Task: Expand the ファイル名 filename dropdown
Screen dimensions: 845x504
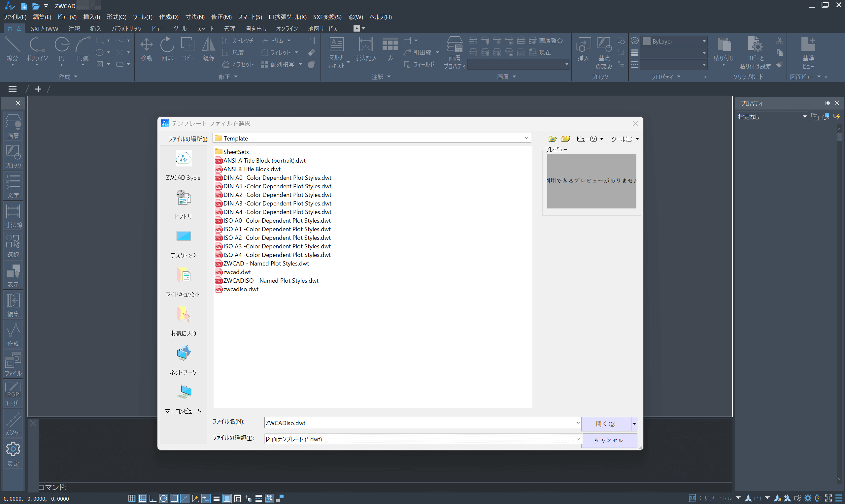Action: click(578, 423)
